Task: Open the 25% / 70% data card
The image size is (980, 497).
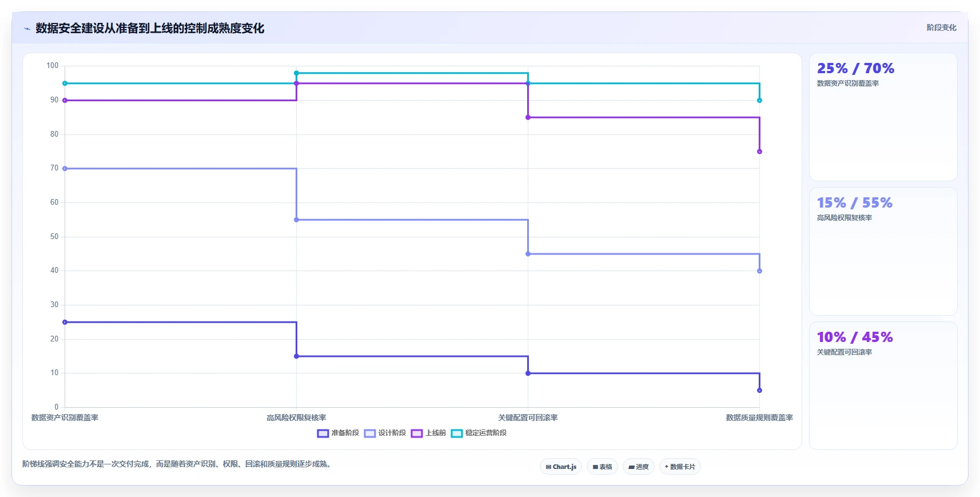Action: (x=883, y=117)
